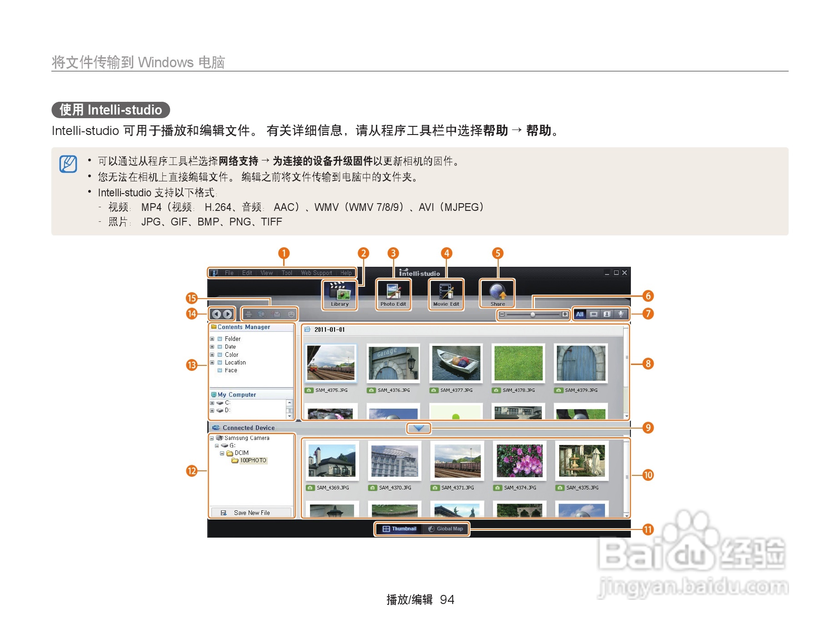
Task: Click the 2011-01-01 date header
Action: click(330, 329)
